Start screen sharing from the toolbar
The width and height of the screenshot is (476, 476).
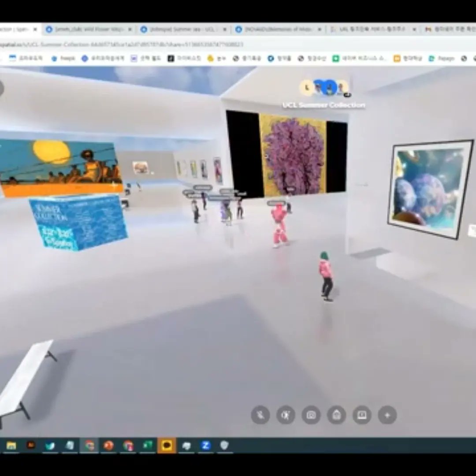click(x=362, y=415)
